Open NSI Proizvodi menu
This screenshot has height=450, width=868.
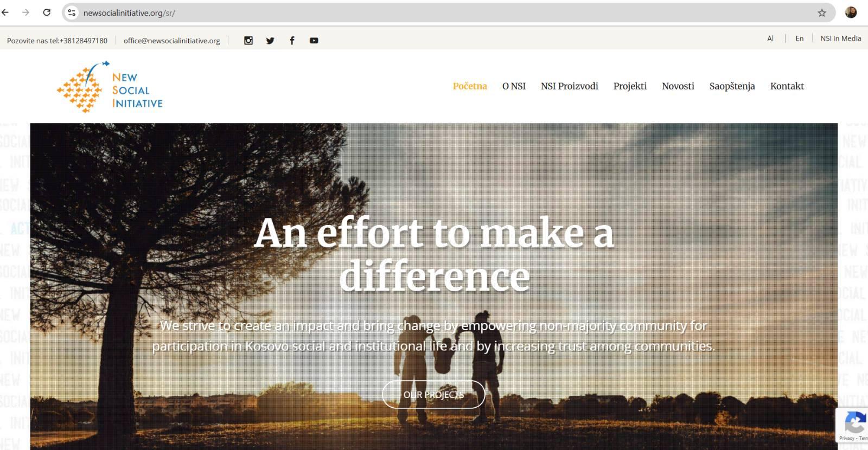click(x=569, y=86)
